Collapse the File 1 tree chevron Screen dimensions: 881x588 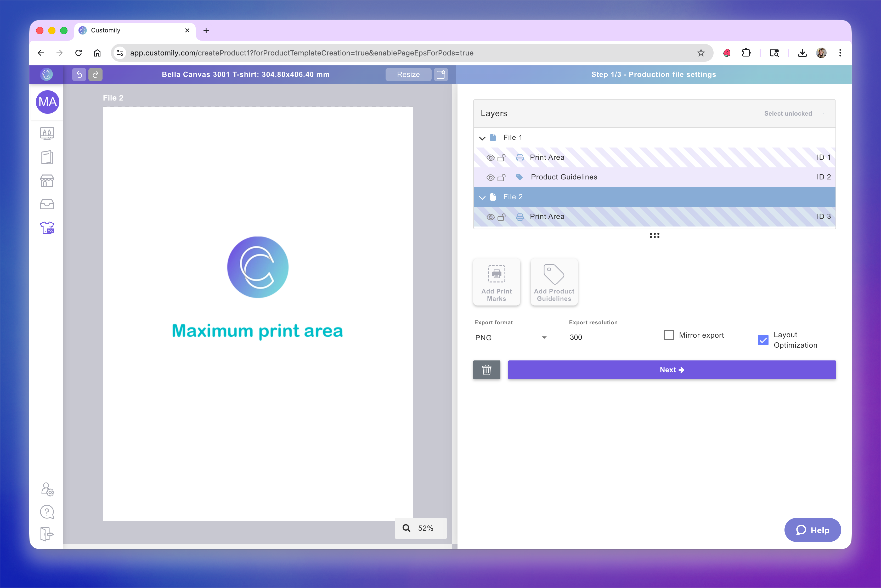pyautogui.click(x=482, y=138)
